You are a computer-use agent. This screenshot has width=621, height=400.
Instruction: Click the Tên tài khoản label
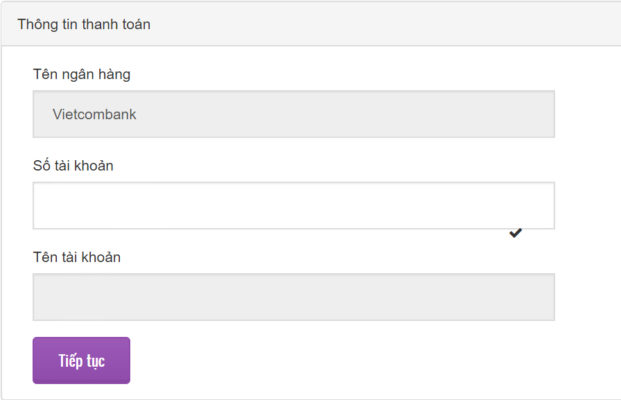coord(76,257)
